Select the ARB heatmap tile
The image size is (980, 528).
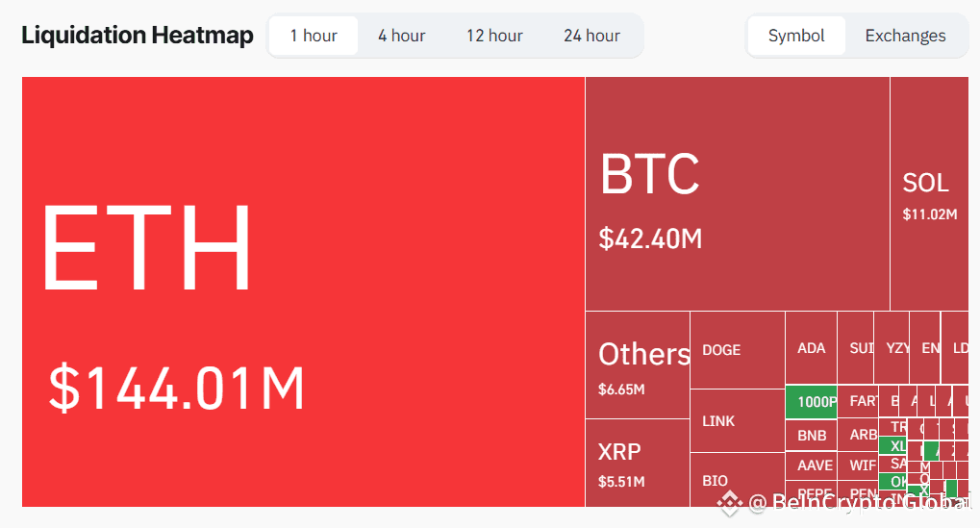tap(858, 434)
